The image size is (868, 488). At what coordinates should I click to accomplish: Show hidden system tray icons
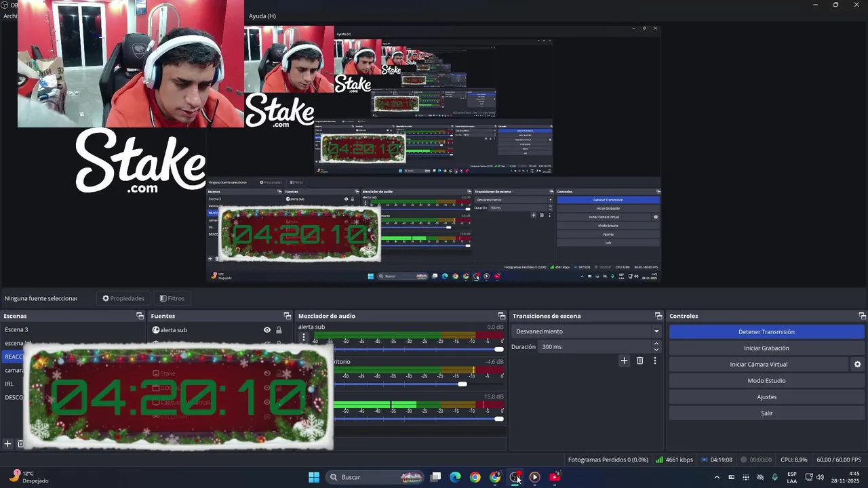pos(717,477)
